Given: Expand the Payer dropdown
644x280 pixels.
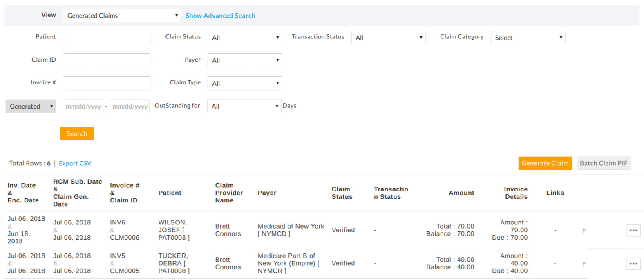Looking at the screenshot, I should 245,60.
